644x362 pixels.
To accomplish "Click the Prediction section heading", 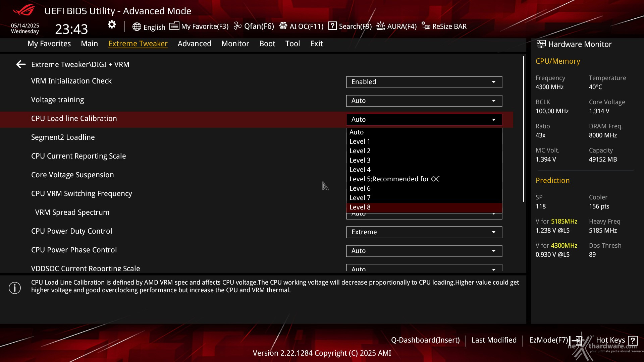I will tap(553, 181).
